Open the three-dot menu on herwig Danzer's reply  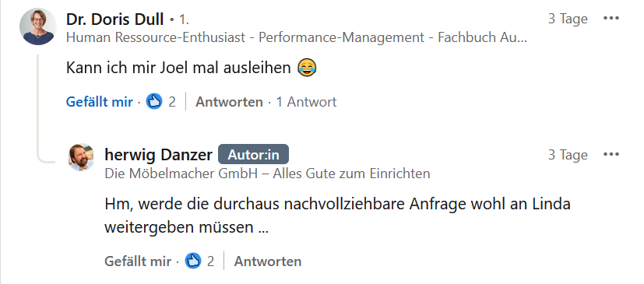611,154
